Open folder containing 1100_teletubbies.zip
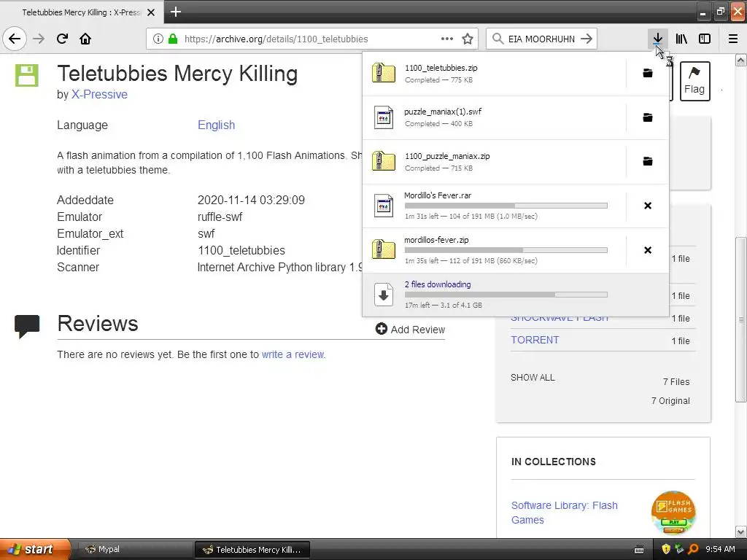The image size is (747, 560). [648, 74]
